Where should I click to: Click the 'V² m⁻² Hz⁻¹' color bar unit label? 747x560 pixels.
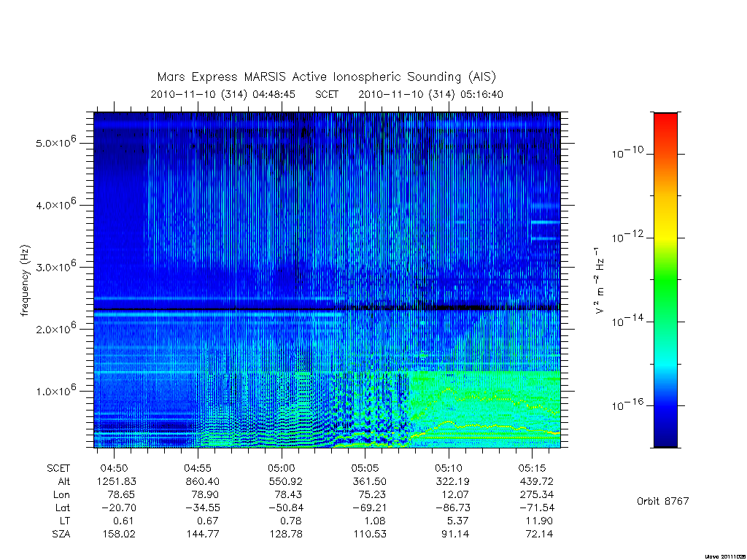(600, 281)
